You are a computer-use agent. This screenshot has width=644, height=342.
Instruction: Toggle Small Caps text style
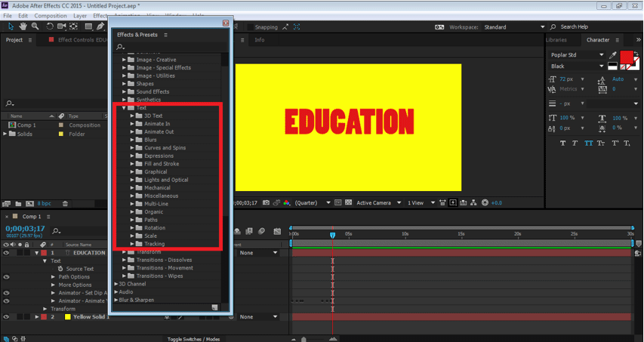pos(601,143)
